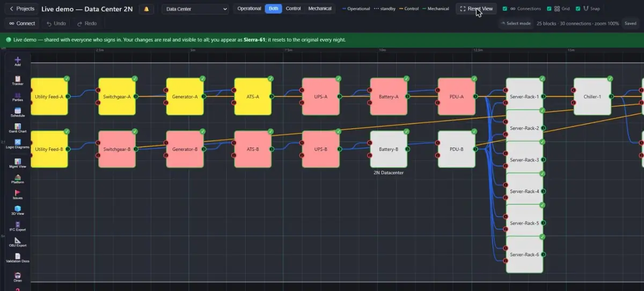
Task: Select the PDU-B block
Action: click(457, 150)
